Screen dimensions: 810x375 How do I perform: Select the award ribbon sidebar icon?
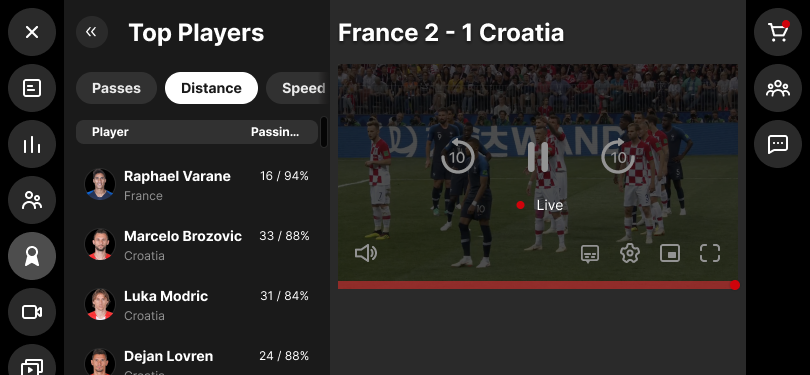(32, 256)
